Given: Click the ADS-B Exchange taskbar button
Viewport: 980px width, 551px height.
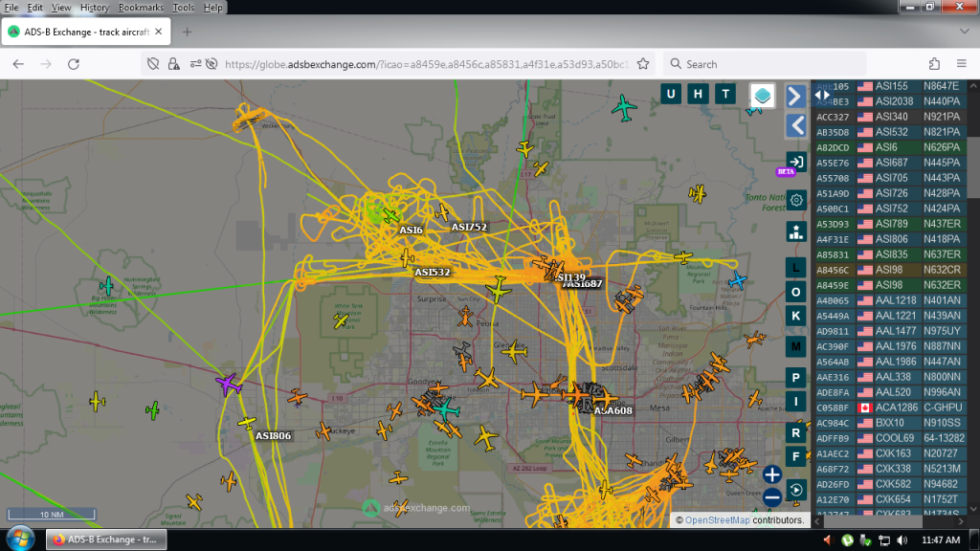Looking at the screenshot, I should pos(106,540).
